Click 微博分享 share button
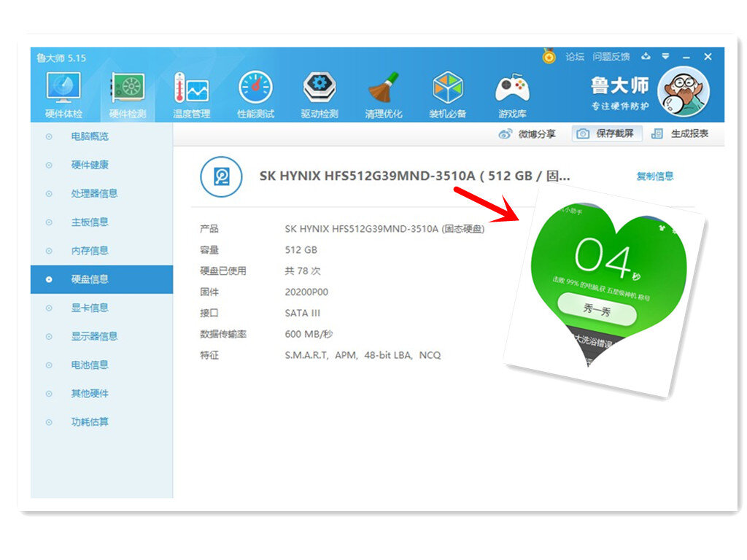The image size is (747, 560). [x=527, y=134]
